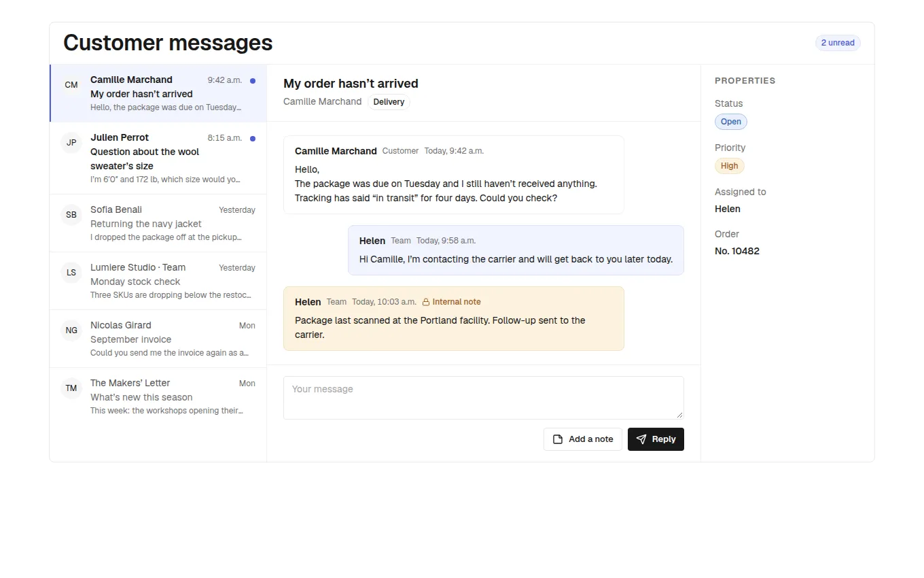Click the Add a note button
The width and height of the screenshot is (924, 578).
tap(583, 439)
